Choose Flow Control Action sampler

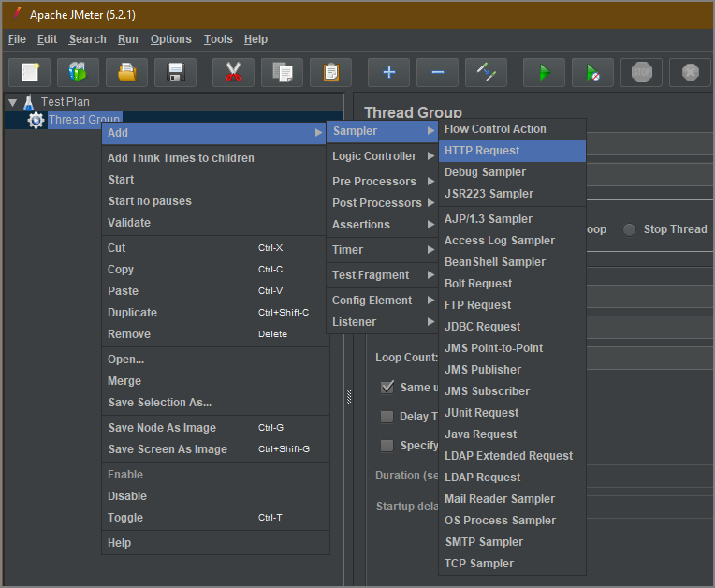coord(513,129)
